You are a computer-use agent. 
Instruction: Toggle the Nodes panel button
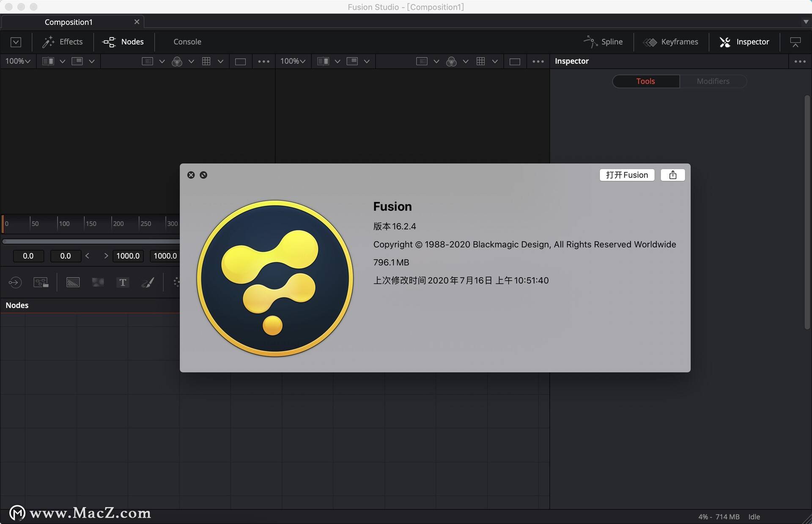[123, 42]
